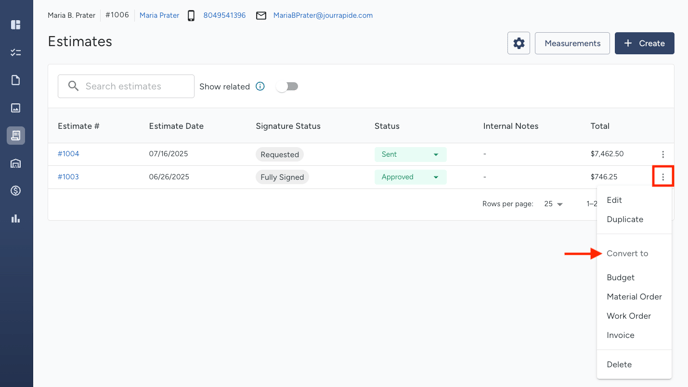Click the Search estimates field
The height and width of the screenshot is (387, 688).
[126, 86]
